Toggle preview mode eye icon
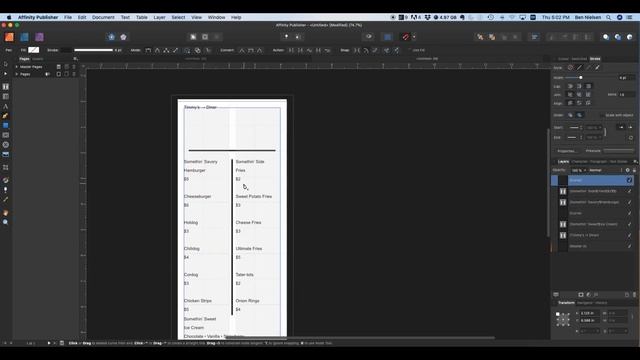This screenshot has height=360, width=640. coord(369,37)
